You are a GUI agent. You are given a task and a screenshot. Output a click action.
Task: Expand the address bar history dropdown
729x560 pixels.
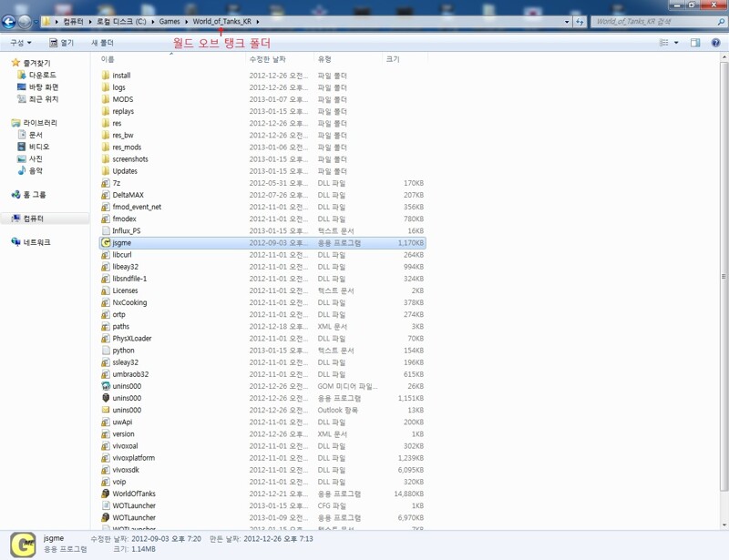(x=567, y=21)
